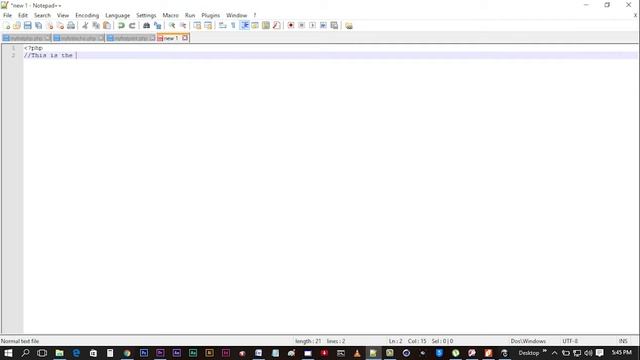Create a new document with the New icon
This screenshot has width=640, height=360.
point(6,25)
